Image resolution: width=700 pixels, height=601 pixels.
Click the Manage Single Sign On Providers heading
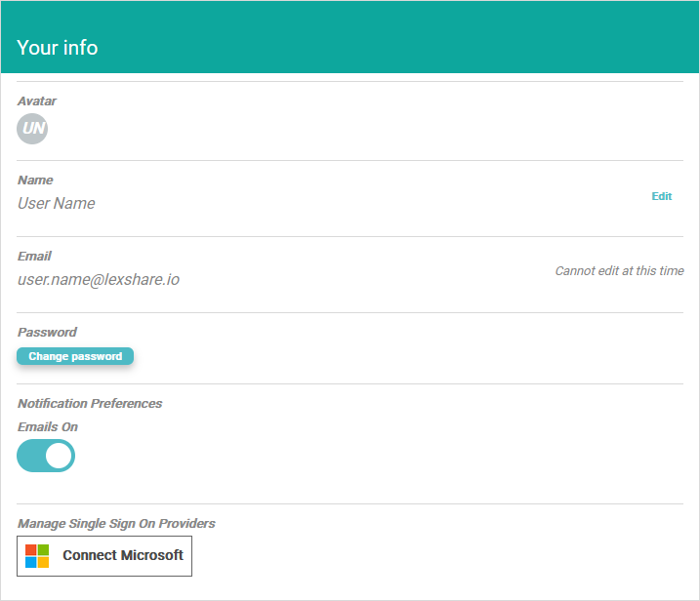pyautogui.click(x=116, y=524)
